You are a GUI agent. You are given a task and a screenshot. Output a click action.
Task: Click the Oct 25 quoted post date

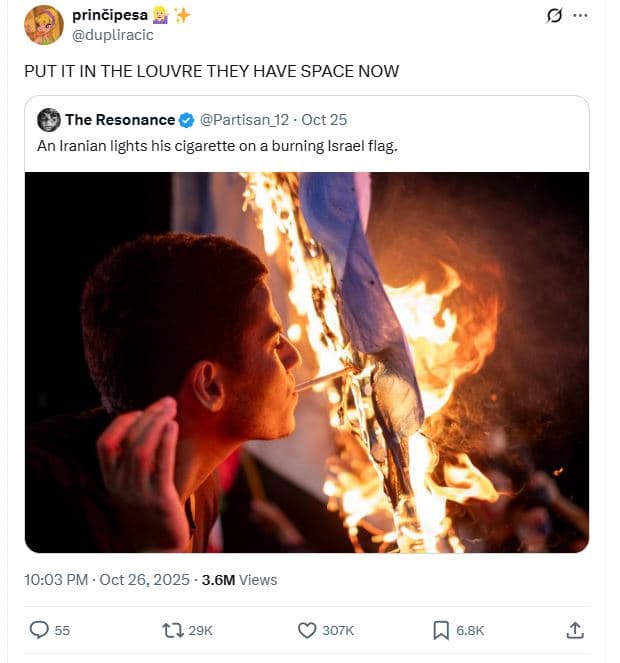point(324,120)
